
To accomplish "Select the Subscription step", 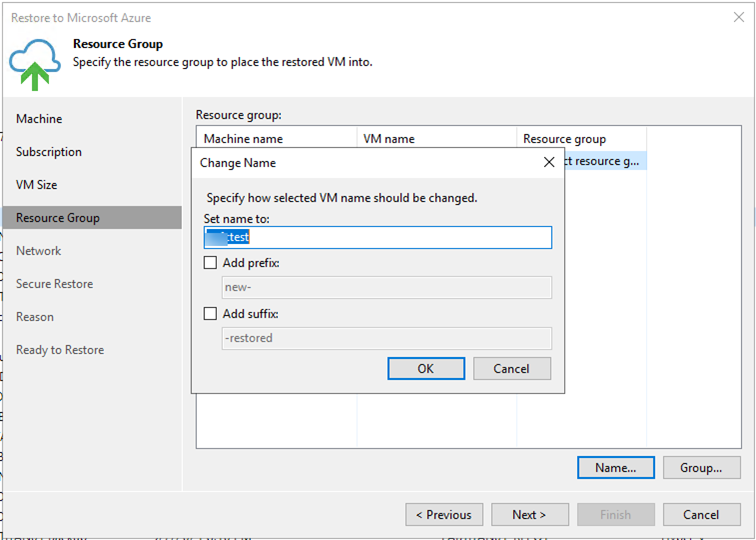I will pyautogui.click(x=49, y=152).
